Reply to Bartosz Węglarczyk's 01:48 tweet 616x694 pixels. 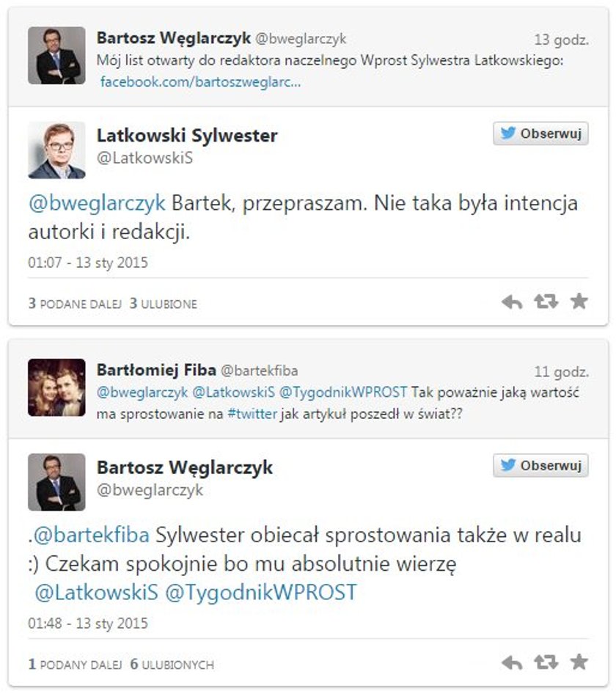(512, 663)
